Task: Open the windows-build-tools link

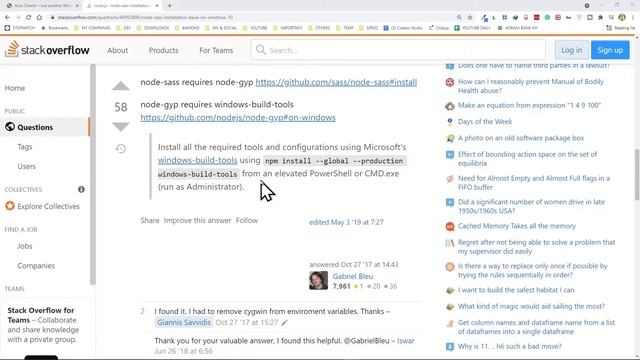Action: pyautogui.click(x=198, y=160)
